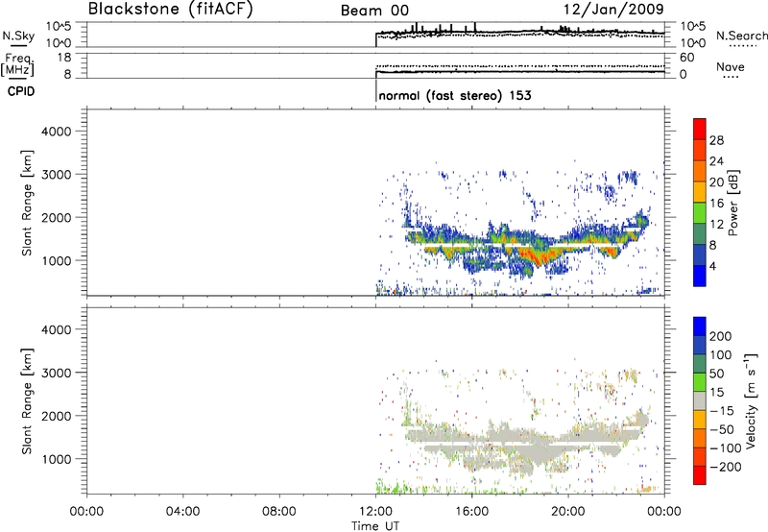
Task: Select the 20:00 time tick label
Action: pyautogui.click(x=568, y=512)
